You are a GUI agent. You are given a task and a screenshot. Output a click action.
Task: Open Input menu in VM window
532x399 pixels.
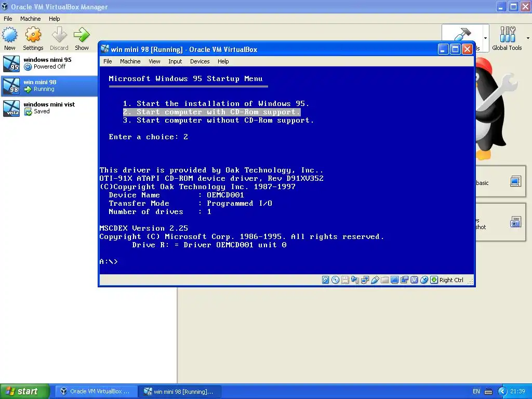click(x=175, y=61)
